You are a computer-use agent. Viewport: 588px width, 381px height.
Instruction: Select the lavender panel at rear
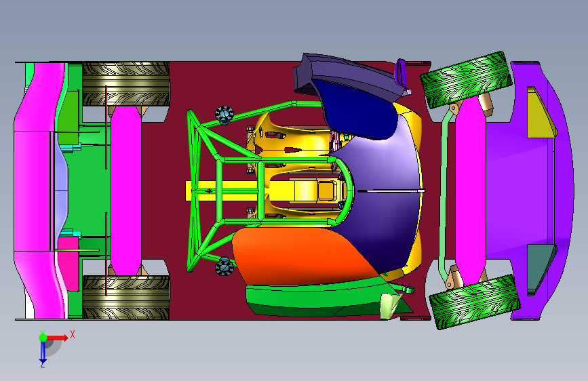tap(61, 190)
